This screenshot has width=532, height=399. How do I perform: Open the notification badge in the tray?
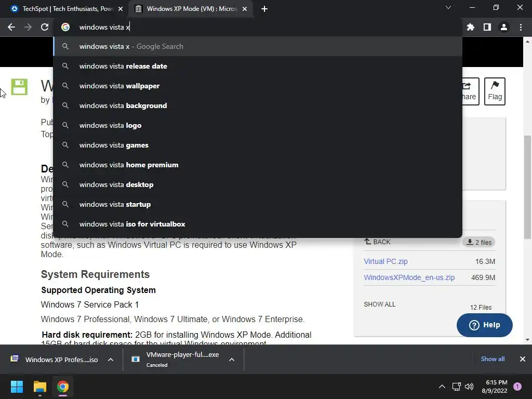tap(517, 387)
